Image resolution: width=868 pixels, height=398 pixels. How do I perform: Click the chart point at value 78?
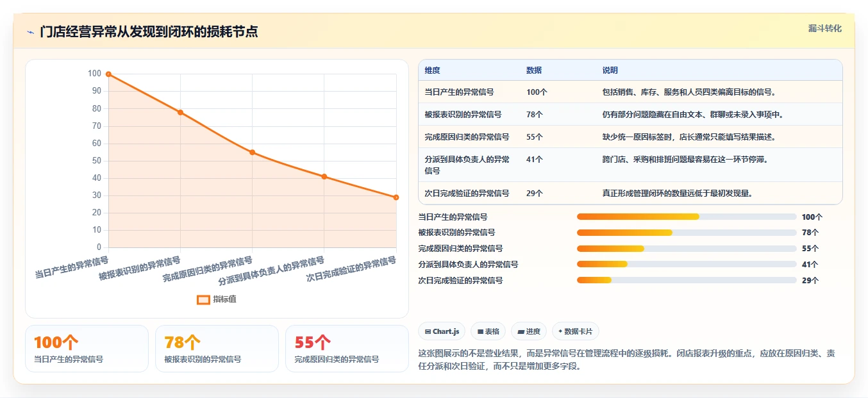pyautogui.click(x=180, y=112)
